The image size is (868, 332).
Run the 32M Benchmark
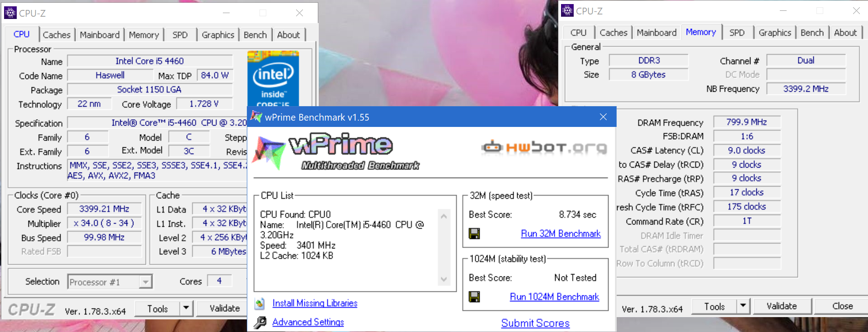(x=561, y=234)
